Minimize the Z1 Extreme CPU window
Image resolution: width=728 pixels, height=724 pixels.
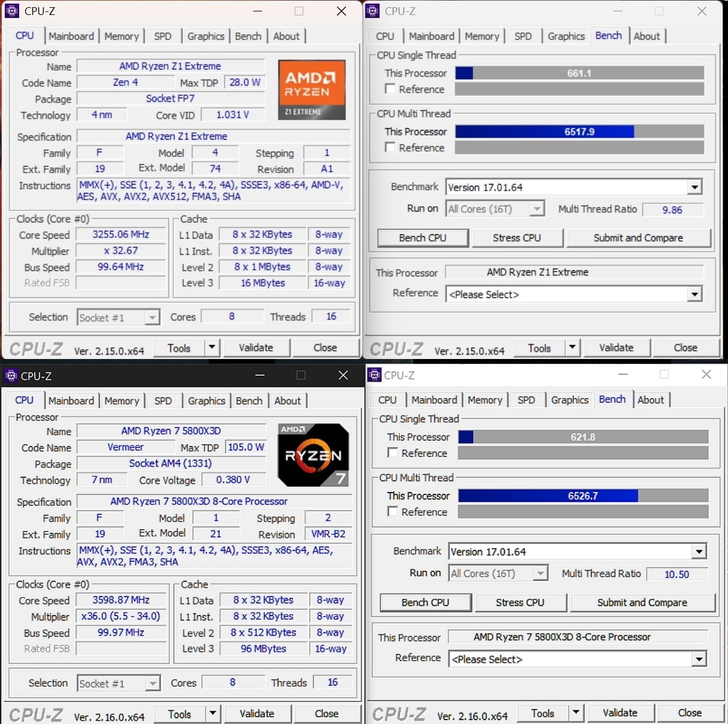[258, 11]
